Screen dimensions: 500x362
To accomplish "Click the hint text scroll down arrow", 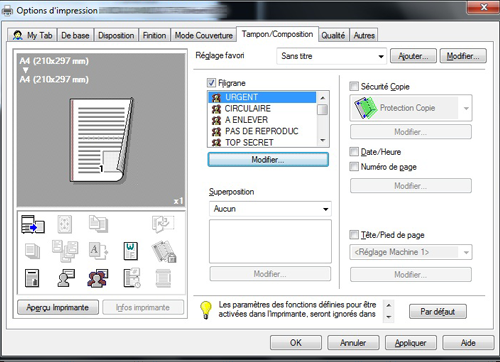I will (x=389, y=317).
